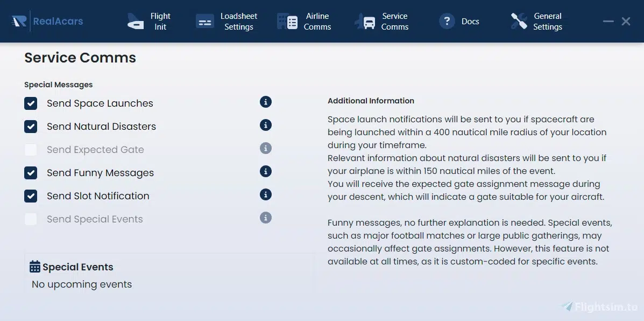This screenshot has width=644, height=321.
Task: Click info icon beside Send Expected Gate
Action: point(265,148)
